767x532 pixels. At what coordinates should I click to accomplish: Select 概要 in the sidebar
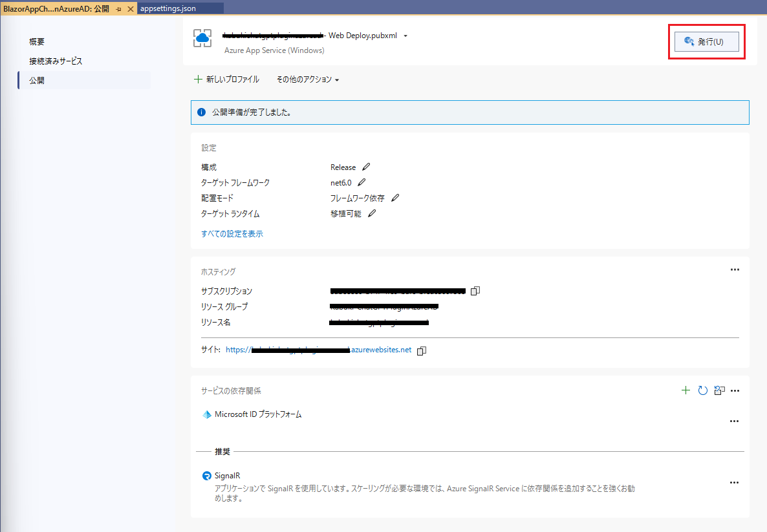point(37,41)
